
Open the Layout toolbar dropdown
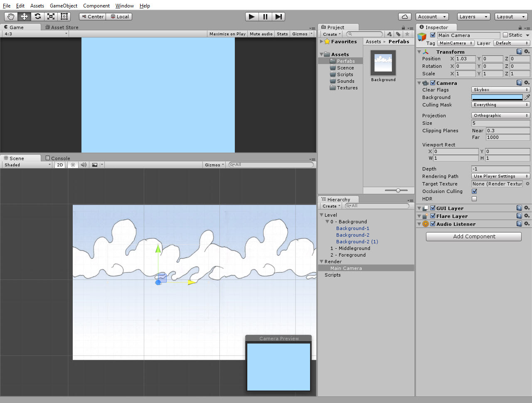coord(511,17)
